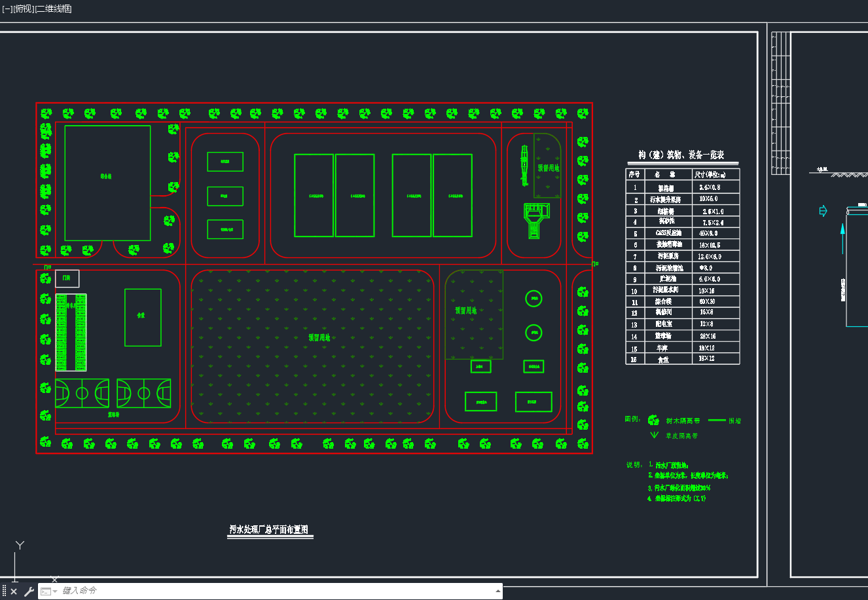Viewport: 868px width, 600px height.
Task: Select the 10×6.0 dimension cell
Action: (x=708, y=198)
